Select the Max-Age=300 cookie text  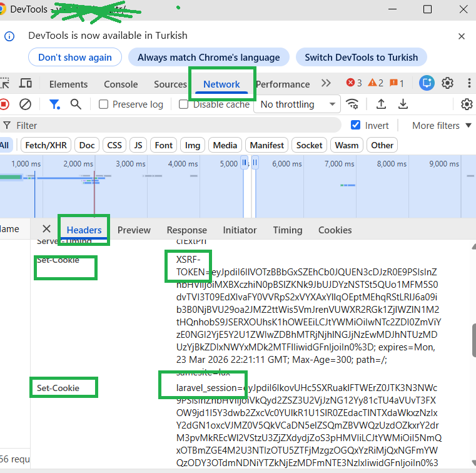coord(322,360)
